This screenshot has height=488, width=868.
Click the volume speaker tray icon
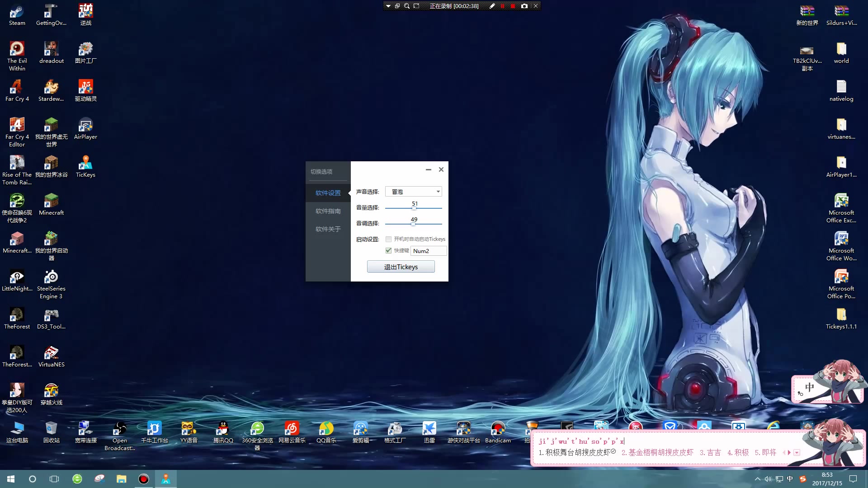[768, 479]
